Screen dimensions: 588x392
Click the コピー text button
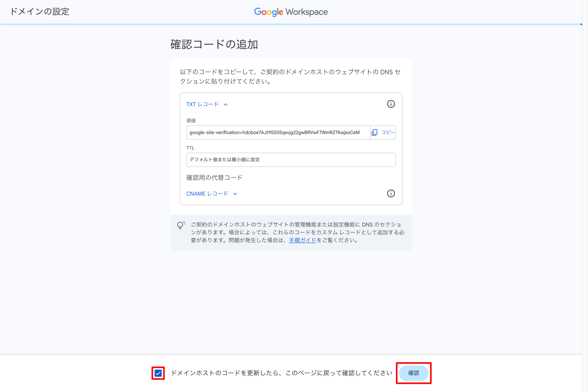tap(388, 132)
